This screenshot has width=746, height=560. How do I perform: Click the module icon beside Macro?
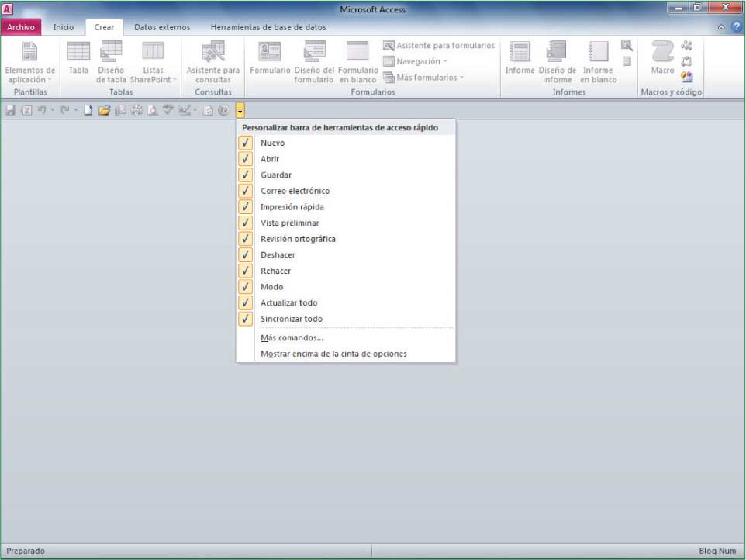click(x=686, y=45)
